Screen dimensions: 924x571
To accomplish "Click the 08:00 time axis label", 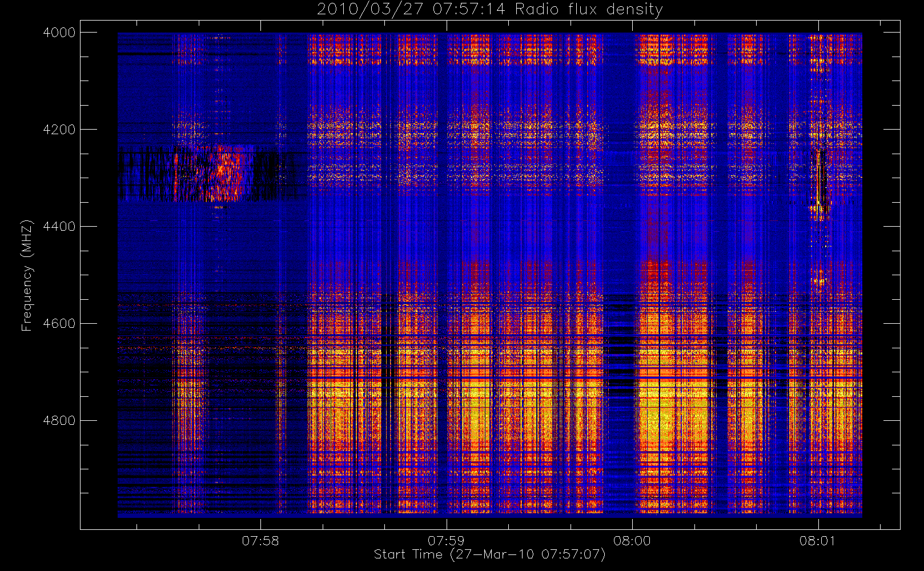I will click(x=632, y=541).
